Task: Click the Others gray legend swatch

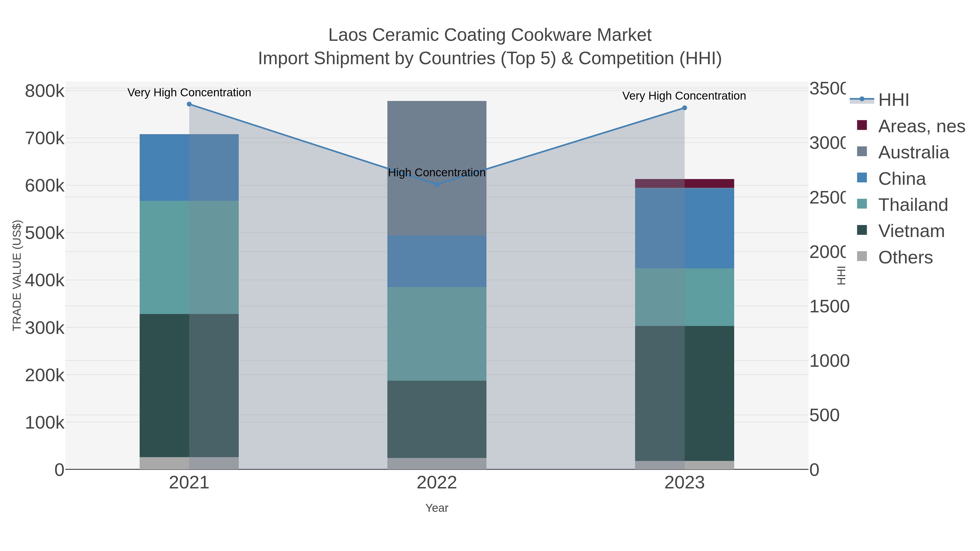Action: (x=862, y=256)
